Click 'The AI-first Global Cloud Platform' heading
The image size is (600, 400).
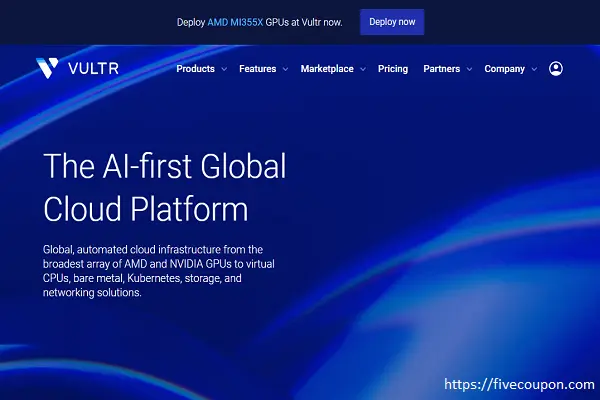click(165, 187)
